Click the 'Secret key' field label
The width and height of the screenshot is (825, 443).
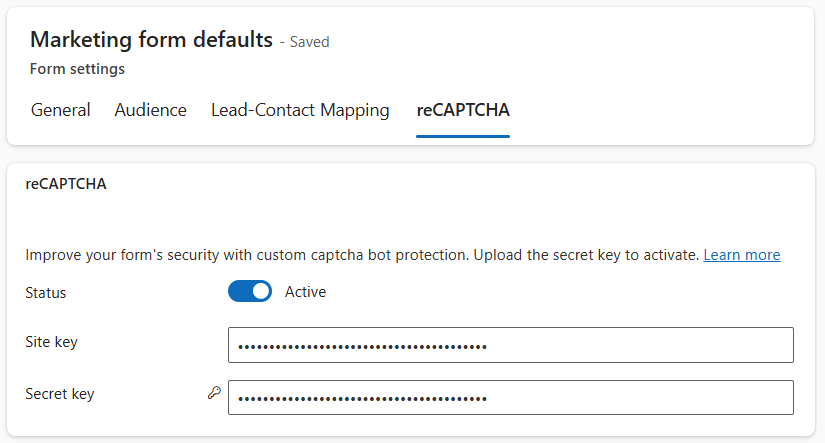tap(59, 394)
